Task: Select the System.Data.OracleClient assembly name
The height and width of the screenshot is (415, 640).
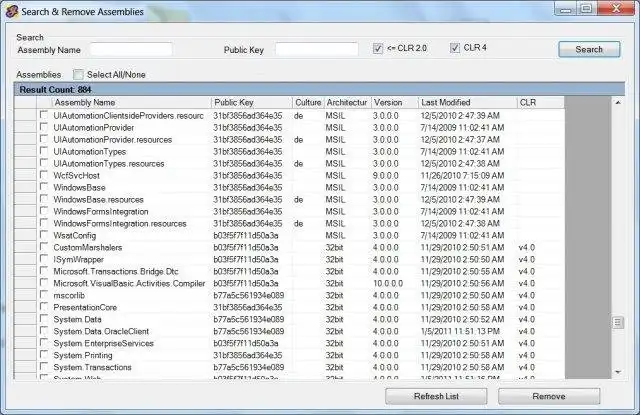Action: click(x=101, y=331)
